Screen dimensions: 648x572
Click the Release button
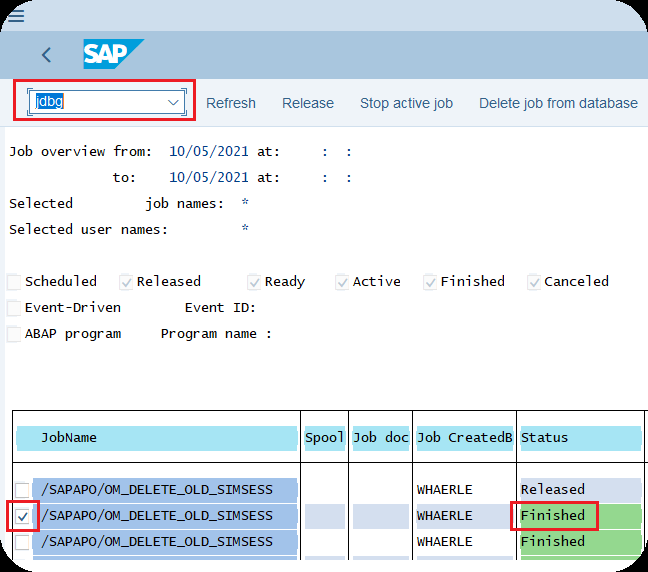[308, 103]
